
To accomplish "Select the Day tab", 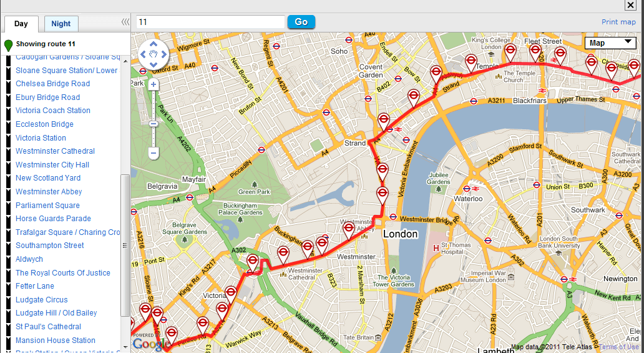I will (x=21, y=24).
